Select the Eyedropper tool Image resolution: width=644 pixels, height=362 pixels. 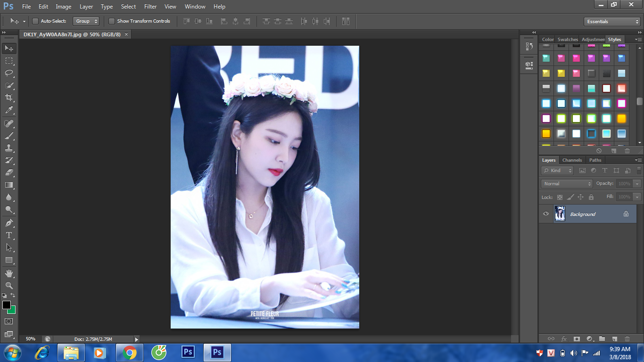click(x=9, y=110)
